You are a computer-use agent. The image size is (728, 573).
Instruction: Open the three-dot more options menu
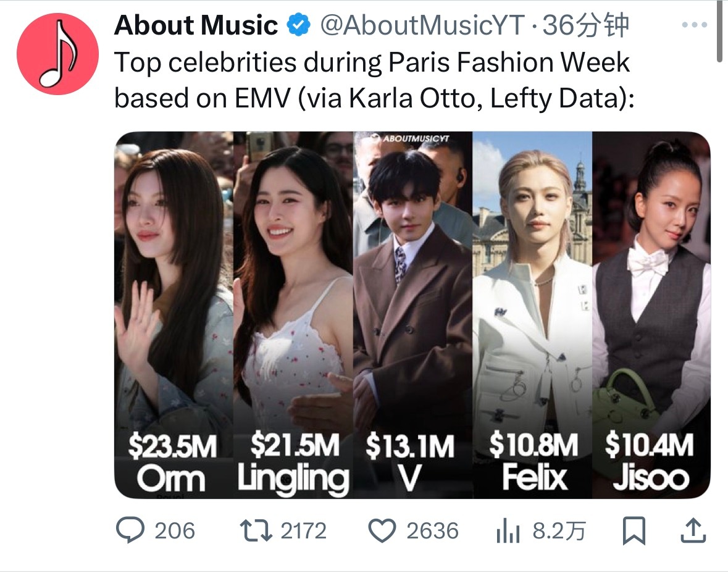[695, 25]
